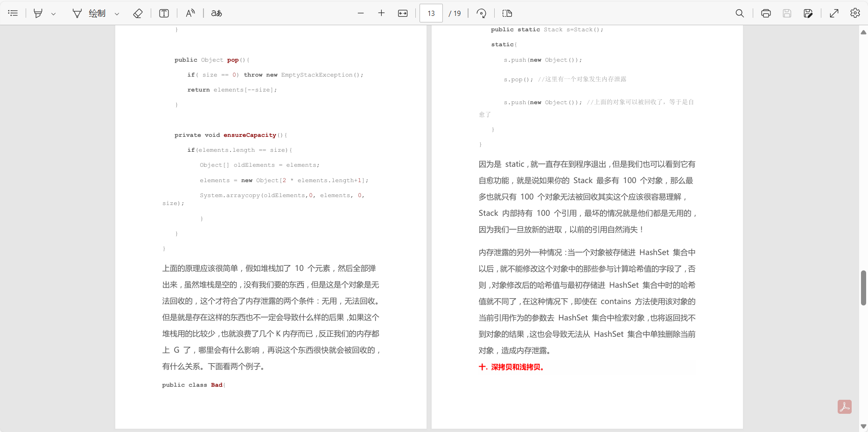The height and width of the screenshot is (432, 868).
Task: Click the 'if(elements.length == size){' line
Action: (239, 150)
